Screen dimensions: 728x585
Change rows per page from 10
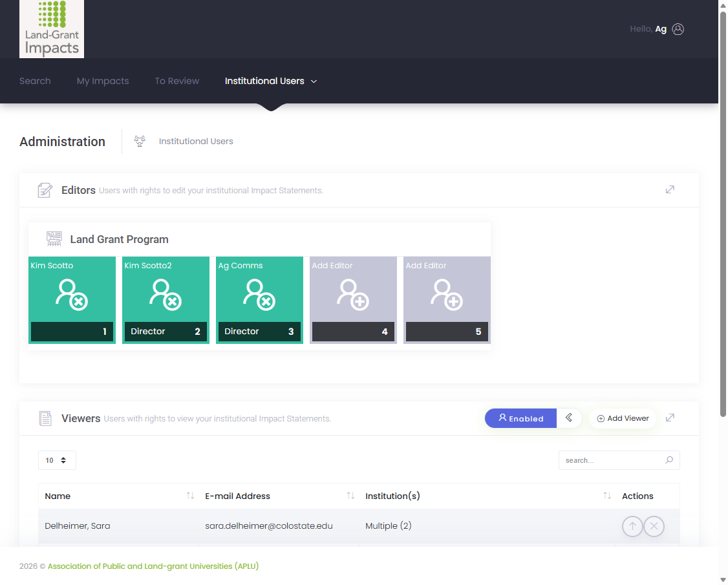(x=57, y=460)
